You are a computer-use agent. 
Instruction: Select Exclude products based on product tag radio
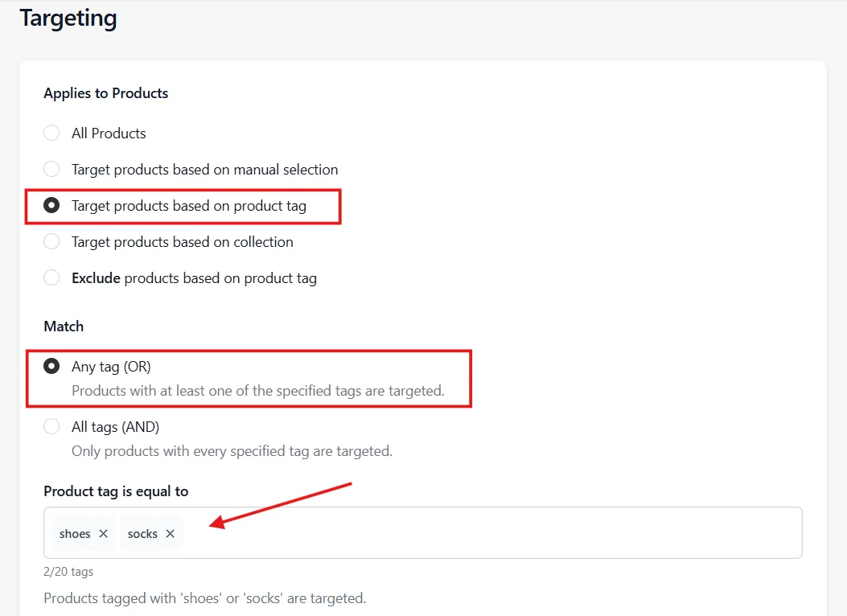click(51, 277)
